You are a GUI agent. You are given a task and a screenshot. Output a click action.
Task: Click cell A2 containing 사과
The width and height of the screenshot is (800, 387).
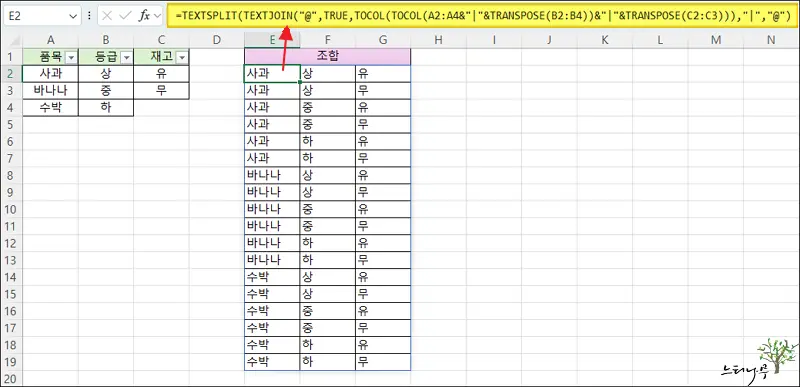pyautogui.click(x=51, y=73)
